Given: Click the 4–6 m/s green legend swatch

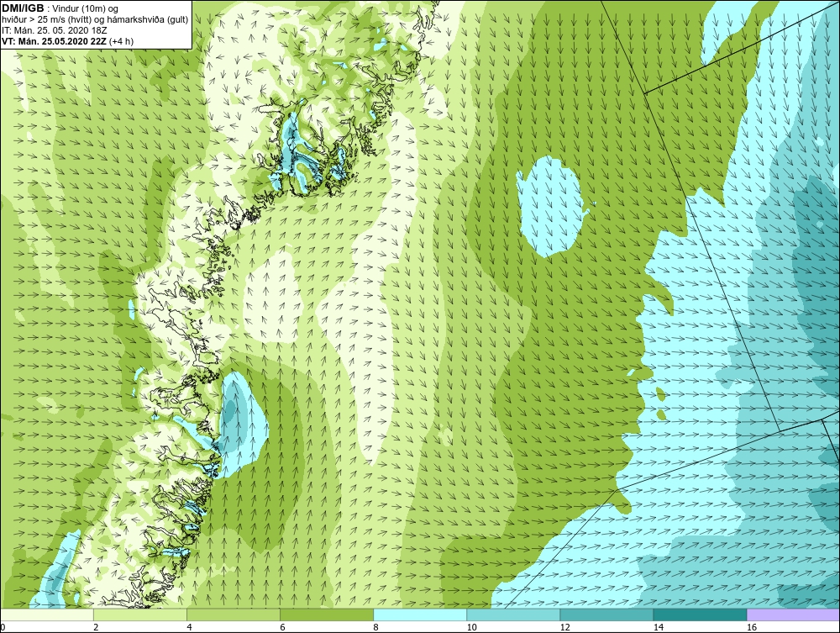Looking at the screenshot, I should tap(233, 615).
